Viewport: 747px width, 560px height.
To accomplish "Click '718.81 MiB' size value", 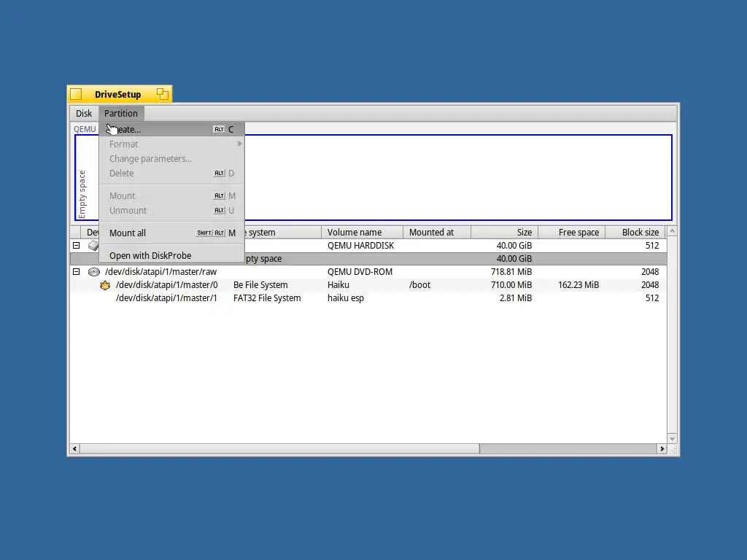I will [511, 272].
